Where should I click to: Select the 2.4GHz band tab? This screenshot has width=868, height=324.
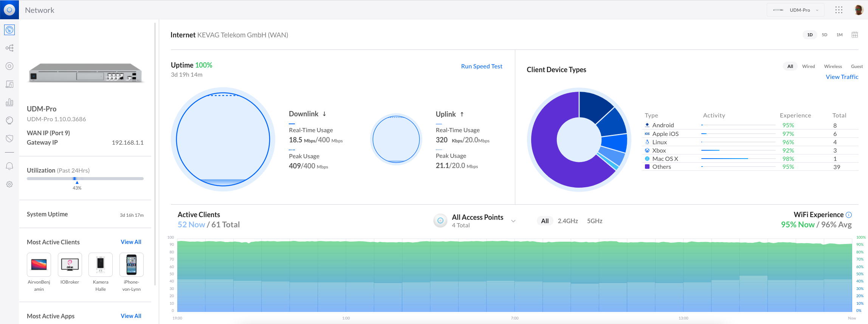(567, 221)
